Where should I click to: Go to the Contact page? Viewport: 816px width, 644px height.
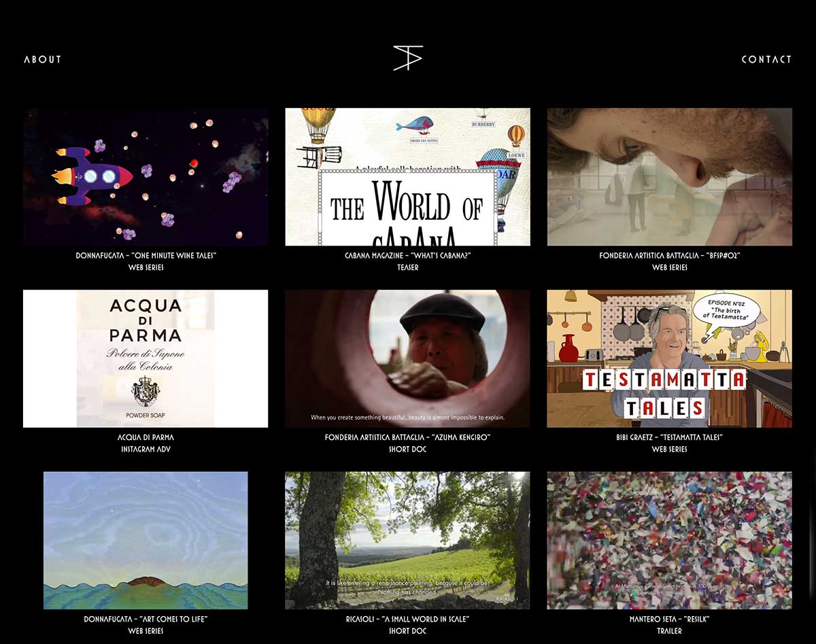pos(766,59)
